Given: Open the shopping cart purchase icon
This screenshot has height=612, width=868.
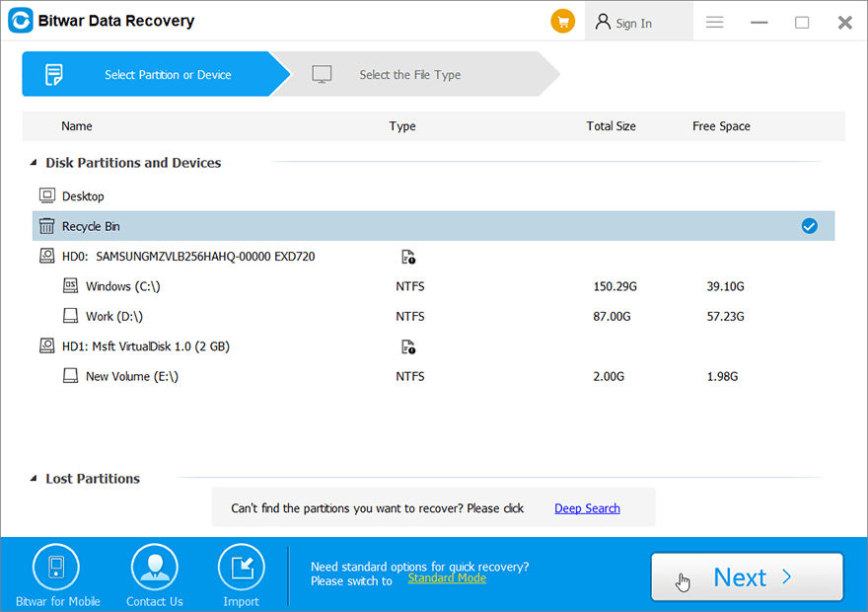Looking at the screenshot, I should [x=563, y=20].
